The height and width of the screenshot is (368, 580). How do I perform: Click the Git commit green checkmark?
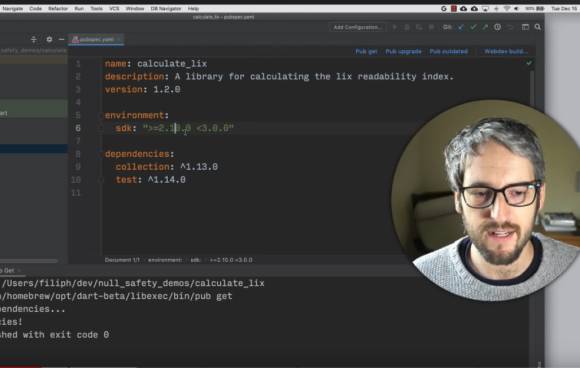click(x=473, y=27)
